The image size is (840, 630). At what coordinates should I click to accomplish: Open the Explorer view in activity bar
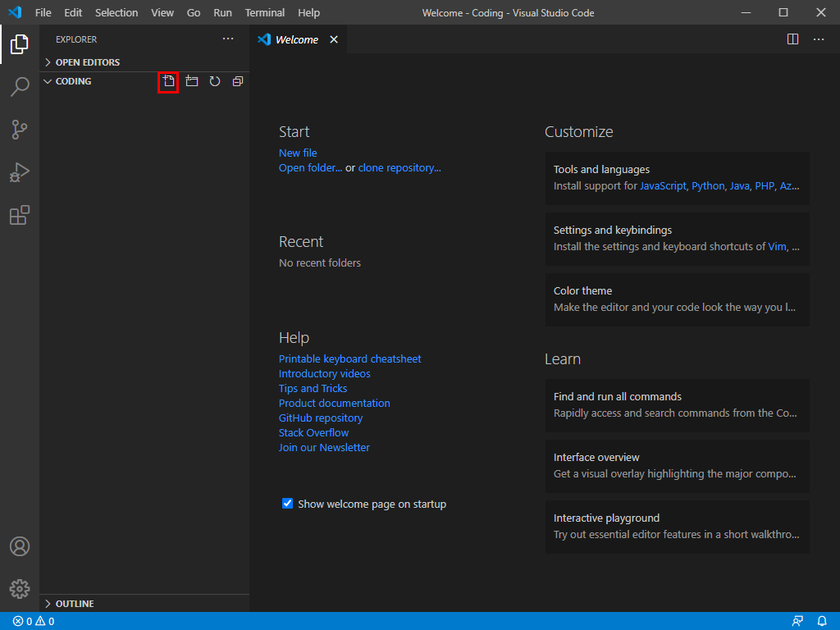click(x=20, y=44)
